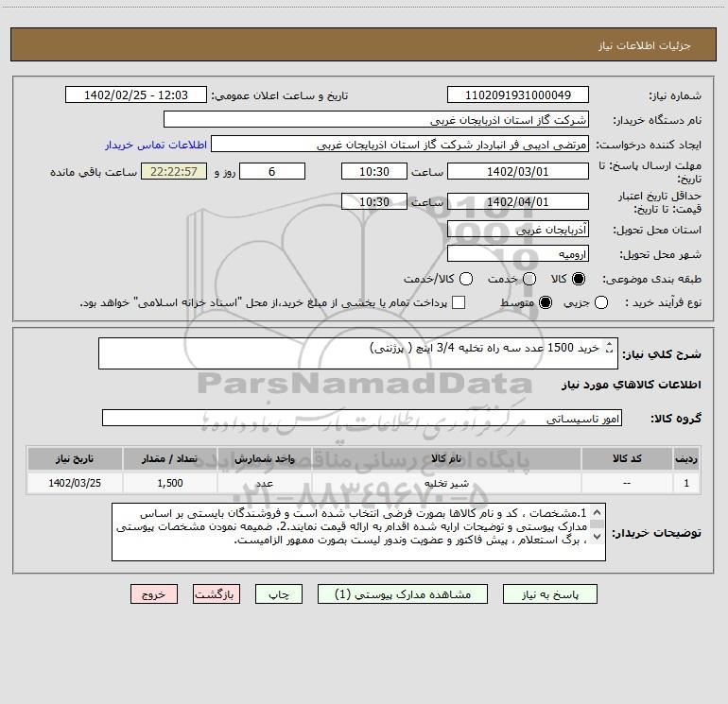
Task: Click scroll-up arrow in توضیحات خریدار box
Action: tap(597, 513)
